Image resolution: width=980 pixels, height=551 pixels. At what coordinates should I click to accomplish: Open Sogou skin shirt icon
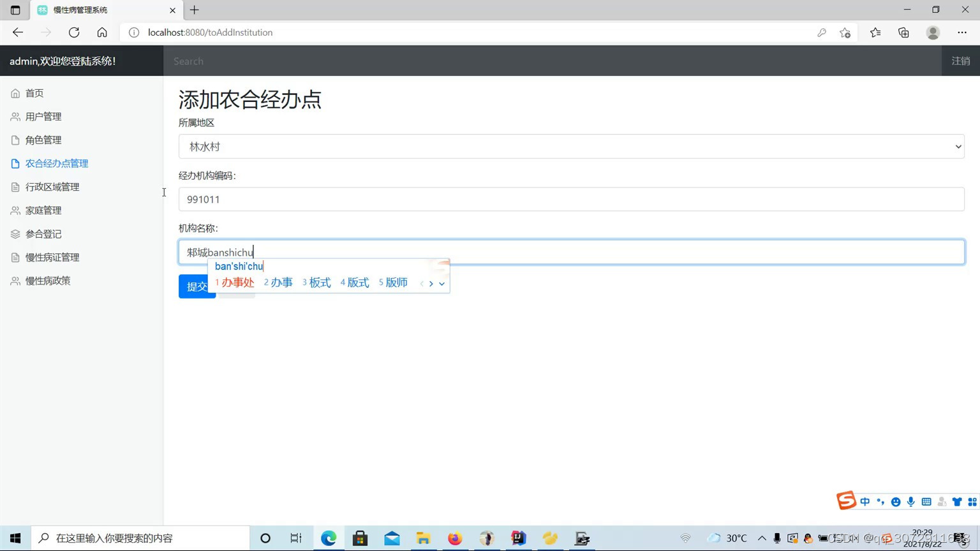click(957, 502)
